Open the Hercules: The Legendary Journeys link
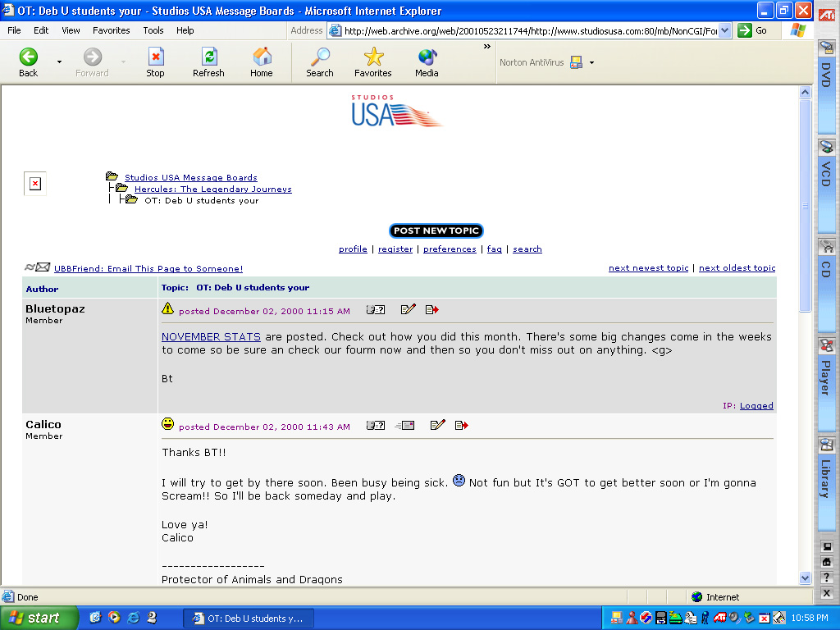This screenshot has height=630, width=840. [213, 189]
